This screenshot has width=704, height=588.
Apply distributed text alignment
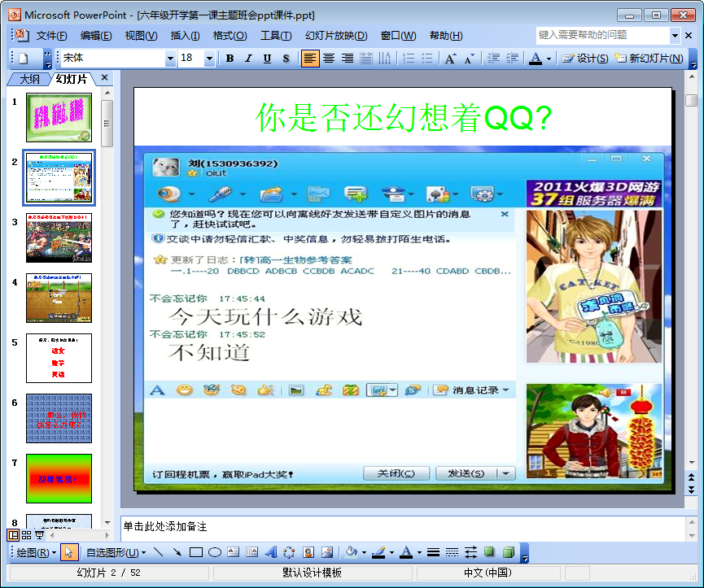point(366,59)
